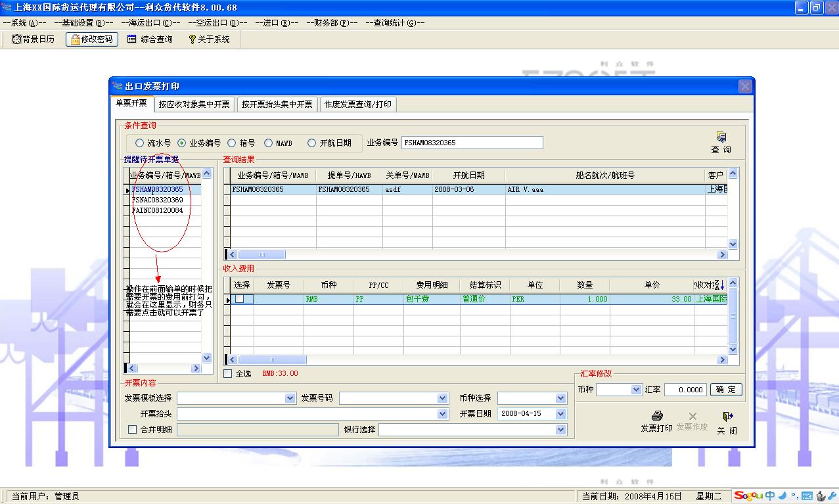This screenshot has height=504, width=839.
Task: Click the 2008-03-06 cell in 查询结果
Action: click(468, 189)
